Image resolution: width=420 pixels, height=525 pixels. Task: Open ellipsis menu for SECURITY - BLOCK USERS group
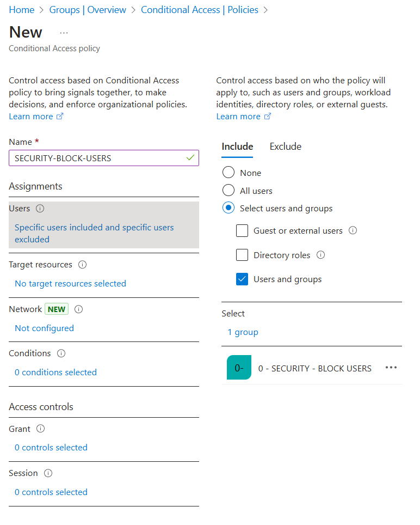[391, 367]
